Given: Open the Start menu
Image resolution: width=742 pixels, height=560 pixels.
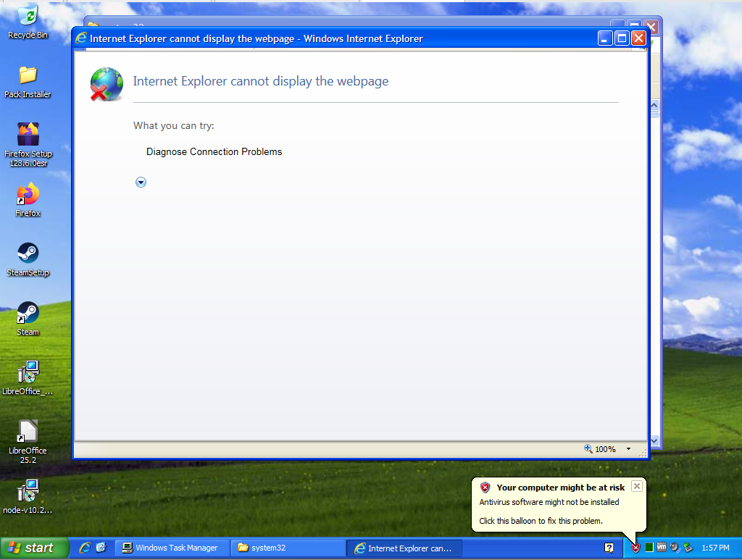Looking at the screenshot, I should coord(35,548).
